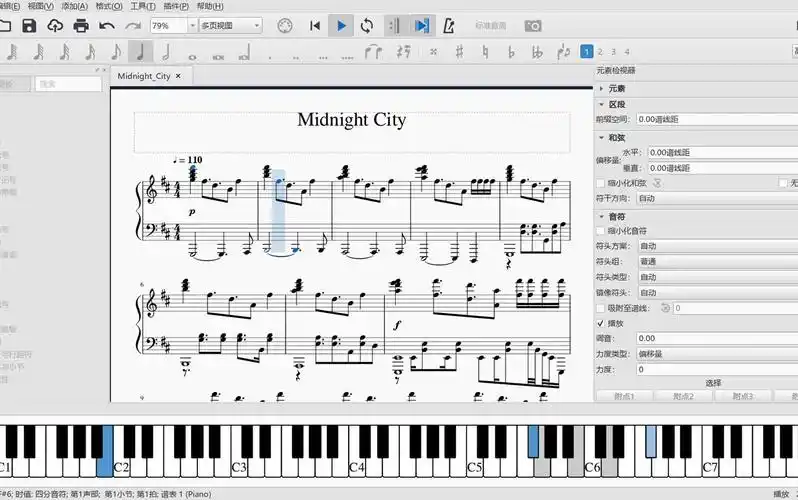The height and width of the screenshot is (500, 798).
Task: Open image capture with the camera icon
Action: (x=533, y=25)
